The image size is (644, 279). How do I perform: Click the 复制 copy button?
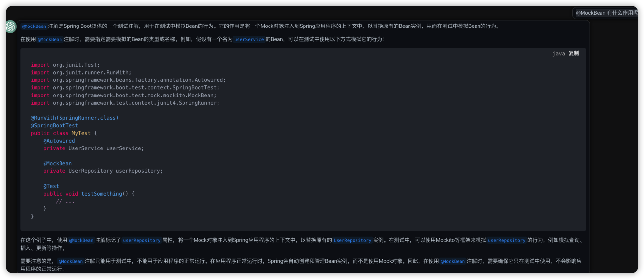pyautogui.click(x=574, y=53)
